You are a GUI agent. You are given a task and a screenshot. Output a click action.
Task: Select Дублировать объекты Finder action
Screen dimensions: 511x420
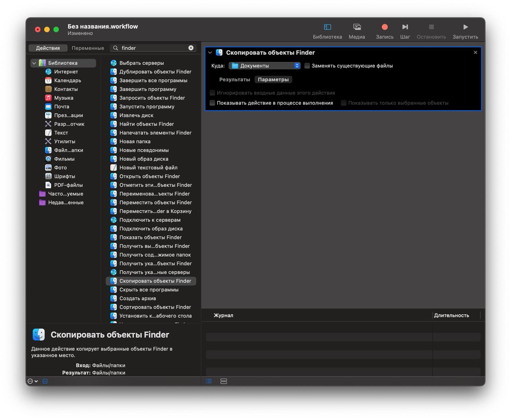pos(155,72)
